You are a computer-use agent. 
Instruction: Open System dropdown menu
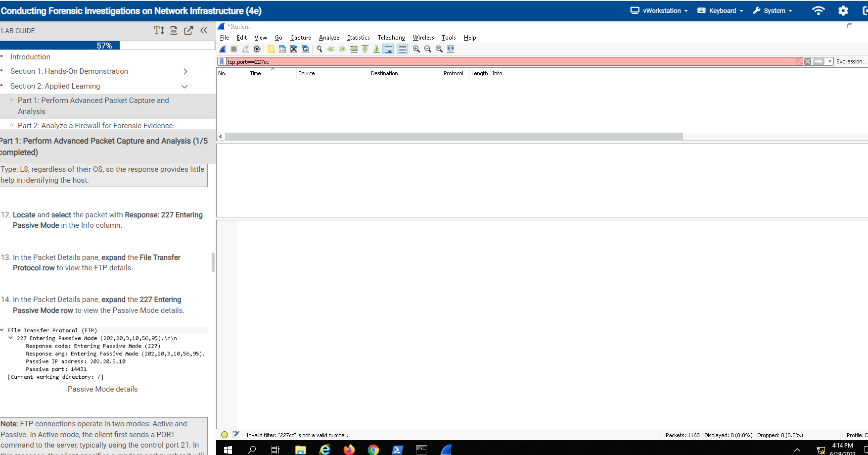coord(773,10)
